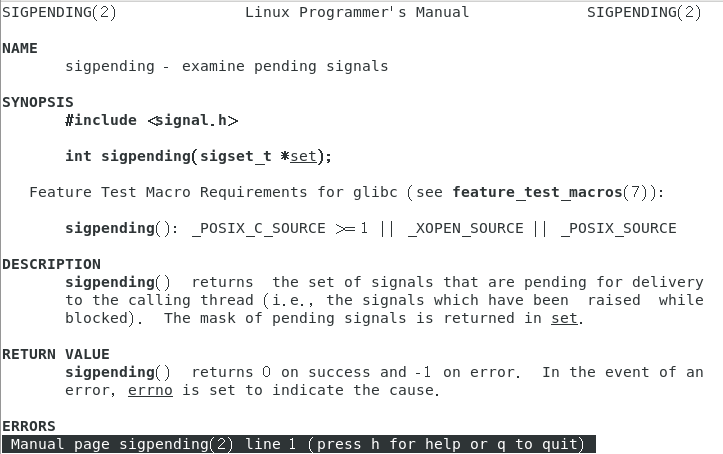723x454 pixels.
Task: Click the underlined errno word
Action: [150, 390]
